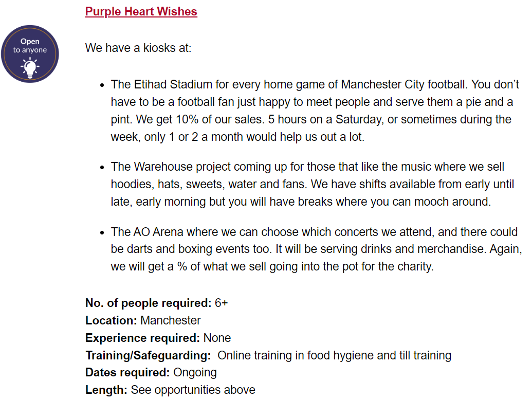This screenshot has height=399, width=532.
Task: Click the "No. of people required:" label
Action: pyautogui.click(x=148, y=303)
